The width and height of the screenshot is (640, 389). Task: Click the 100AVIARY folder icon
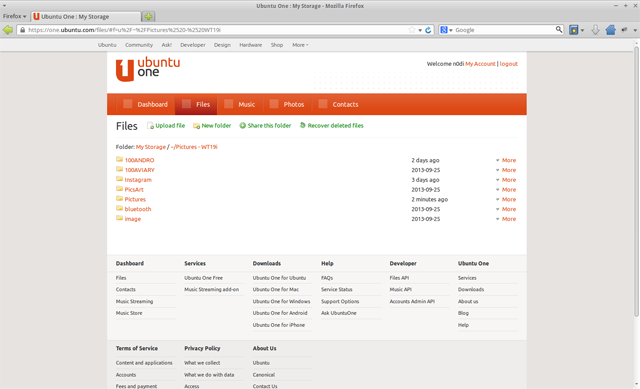pyautogui.click(x=119, y=169)
